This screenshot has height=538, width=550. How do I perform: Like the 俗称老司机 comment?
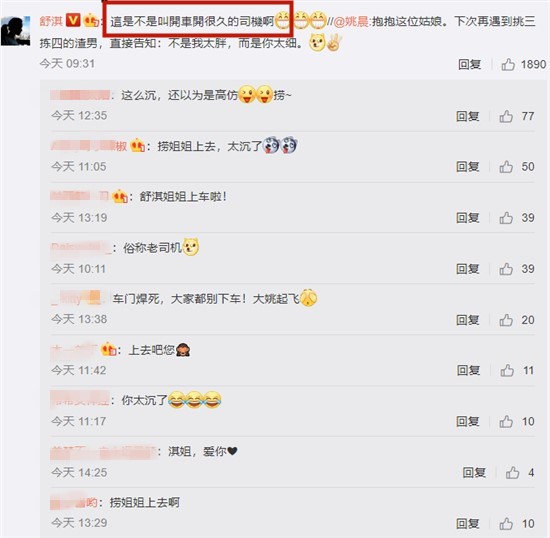tap(506, 269)
